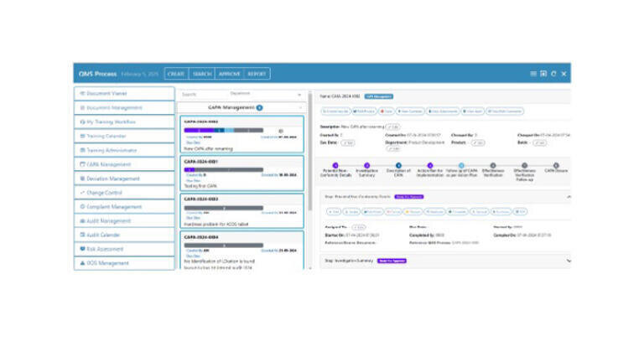This screenshot has width=644, height=362.
Task: Click progress bar on 'Testing first CAPA' card
Action: click(x=224, y=169)
